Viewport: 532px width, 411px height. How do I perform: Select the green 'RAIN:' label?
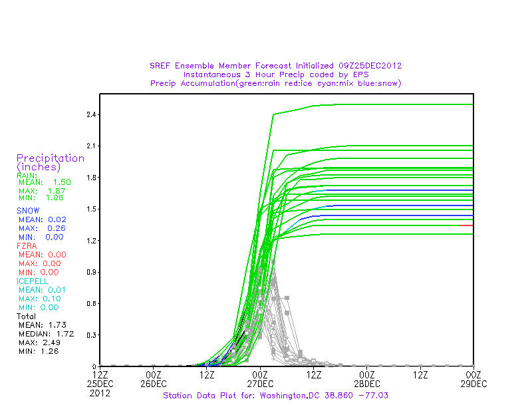pos(27,176)
